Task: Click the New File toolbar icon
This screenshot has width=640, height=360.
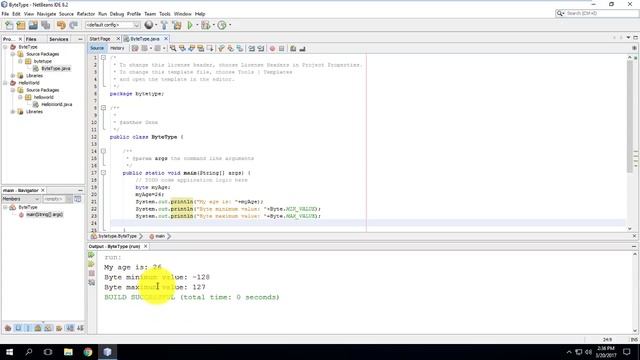Action: [x=9, y=25]
